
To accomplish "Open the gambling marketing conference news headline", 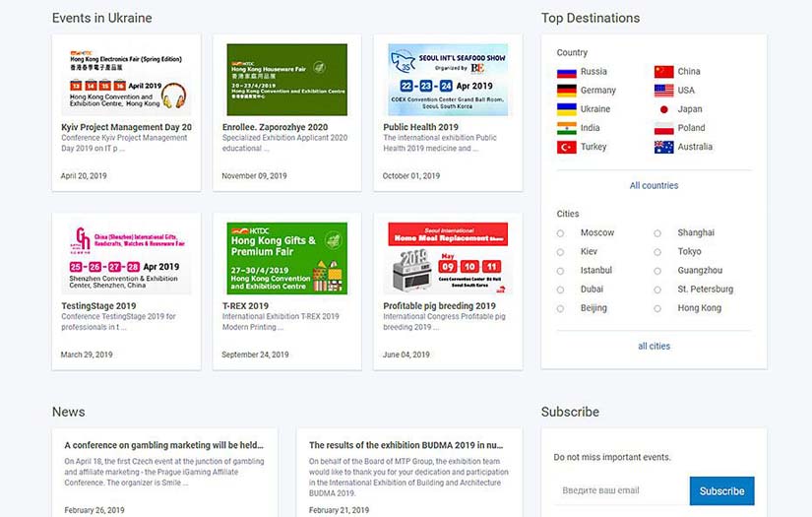I will coord(164,445).
